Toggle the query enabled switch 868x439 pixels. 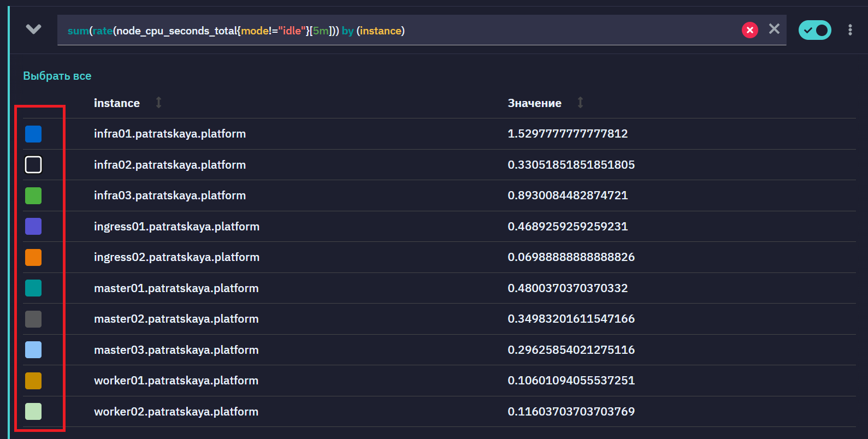tap(814, 30)
